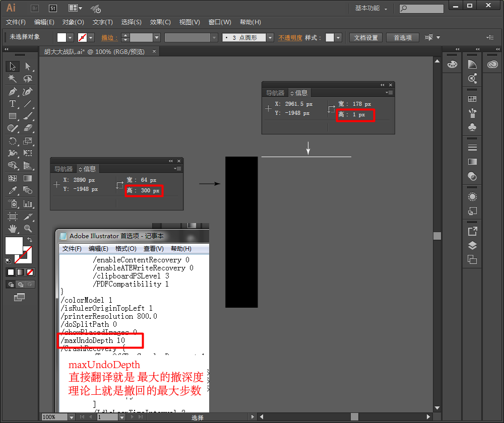The height and width of the screenshot is (423, 504).
Task: Select the Lasso tool
Action: (x=28, y=79)
